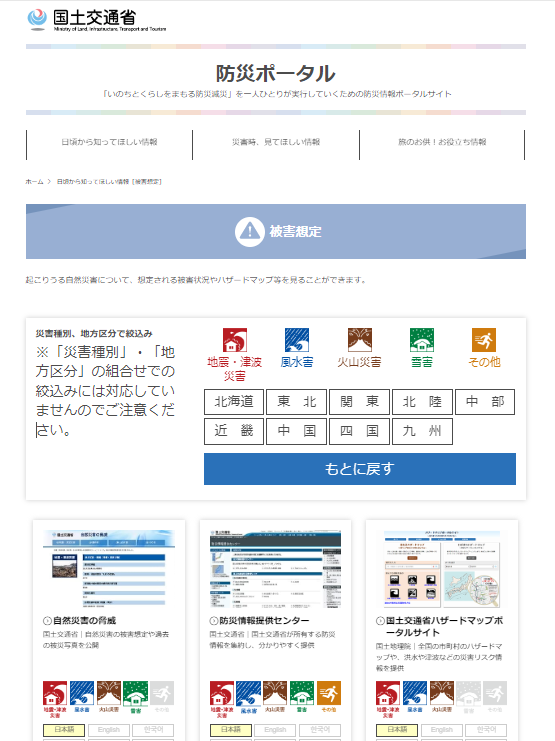Toggle the 近畿 region filter
The image size is (555, 741).
234,431
